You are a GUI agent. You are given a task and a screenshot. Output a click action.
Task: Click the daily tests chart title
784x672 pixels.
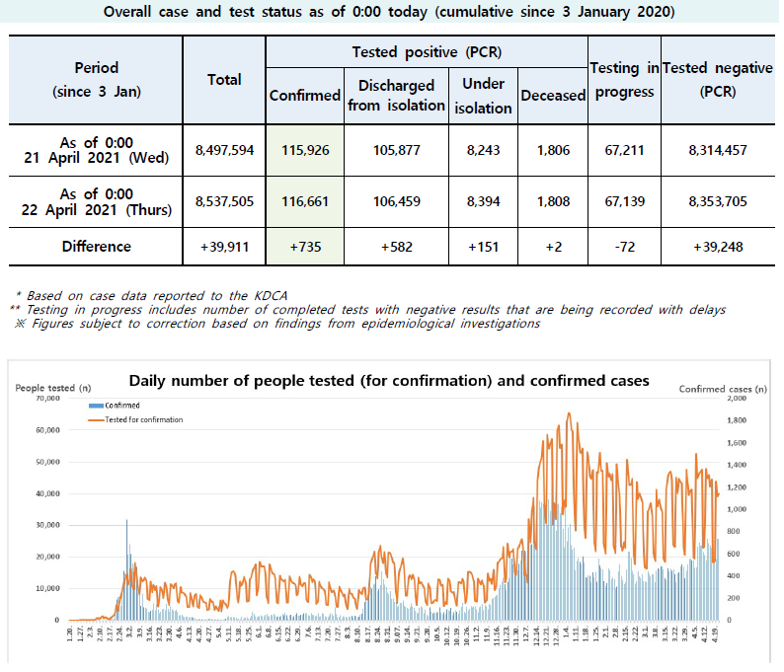[388, 381]
